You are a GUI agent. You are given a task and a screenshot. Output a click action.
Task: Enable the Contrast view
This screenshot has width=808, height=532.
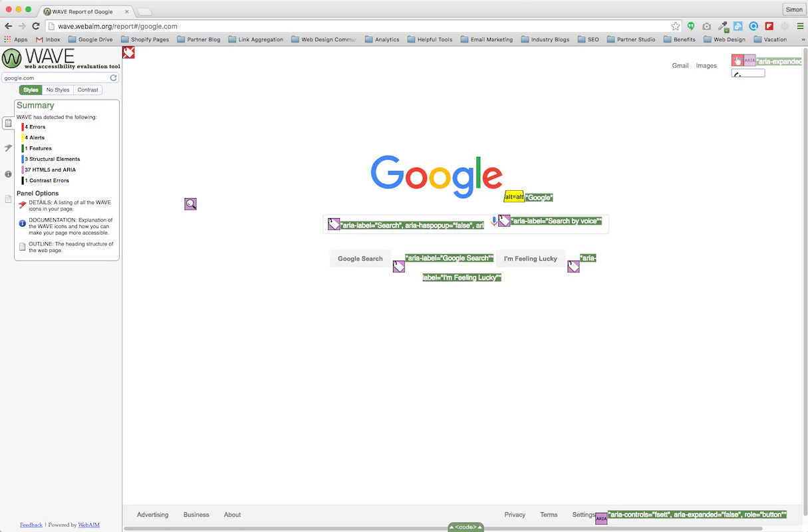click(88, 89)
